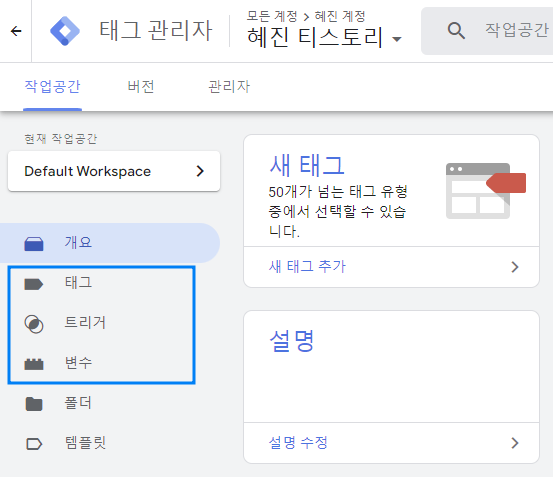Click the 태그 관리자 title text
Viewport: 553px width, 477px height.
tap(156, 31)
